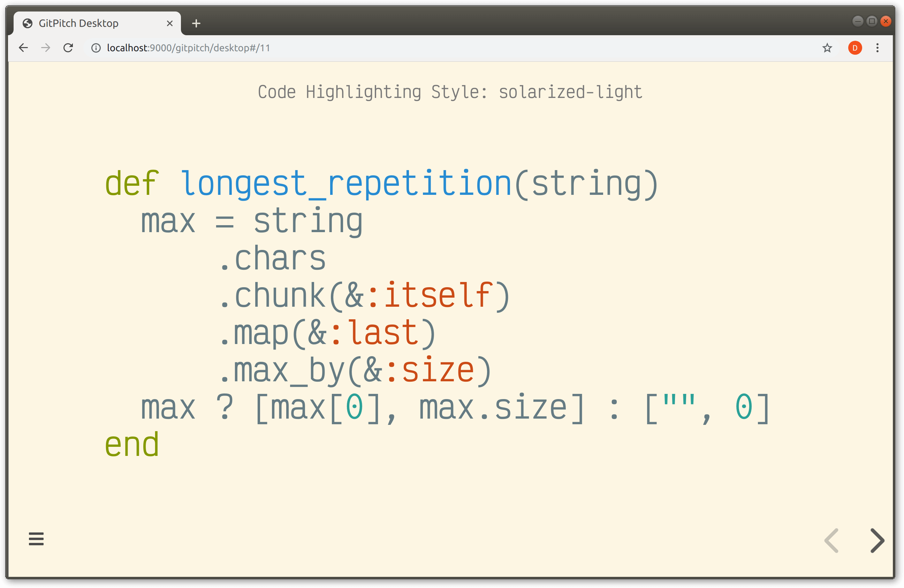Bookmark this page with the star

[827, 48]
